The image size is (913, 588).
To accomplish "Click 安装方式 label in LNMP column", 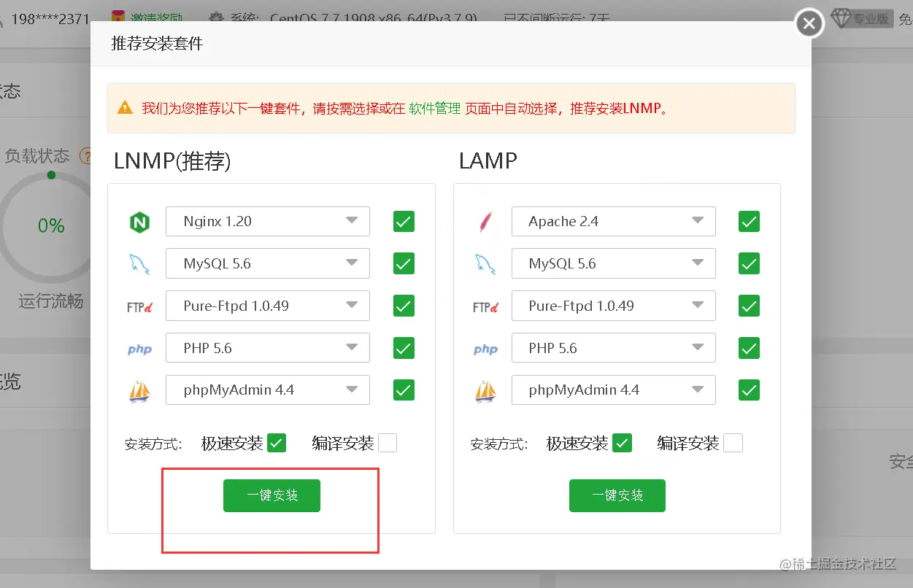I will (x=153, y=444).
